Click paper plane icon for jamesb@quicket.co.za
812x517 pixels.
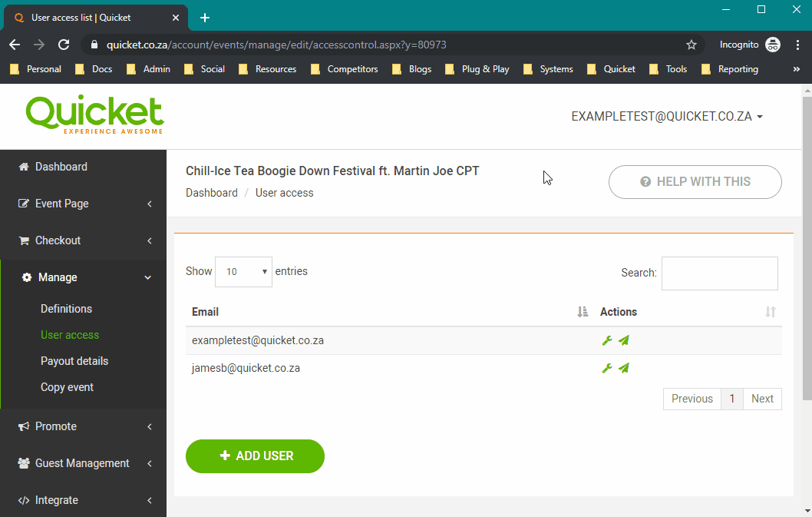pyautogui.click(x=624, y=368)
